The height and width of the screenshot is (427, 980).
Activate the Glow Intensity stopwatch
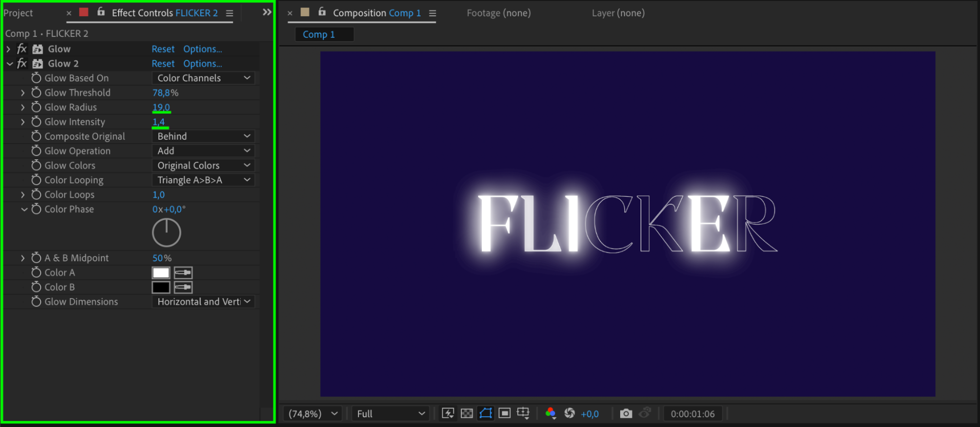tap(36, 122)
